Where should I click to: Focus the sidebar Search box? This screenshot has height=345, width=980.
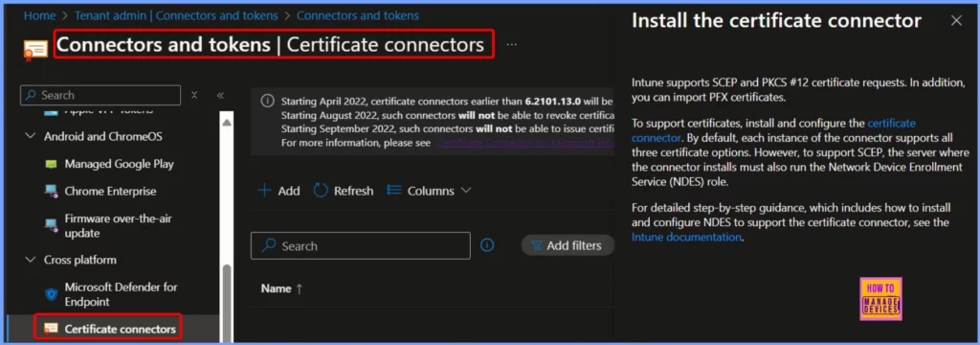point(100,95)
